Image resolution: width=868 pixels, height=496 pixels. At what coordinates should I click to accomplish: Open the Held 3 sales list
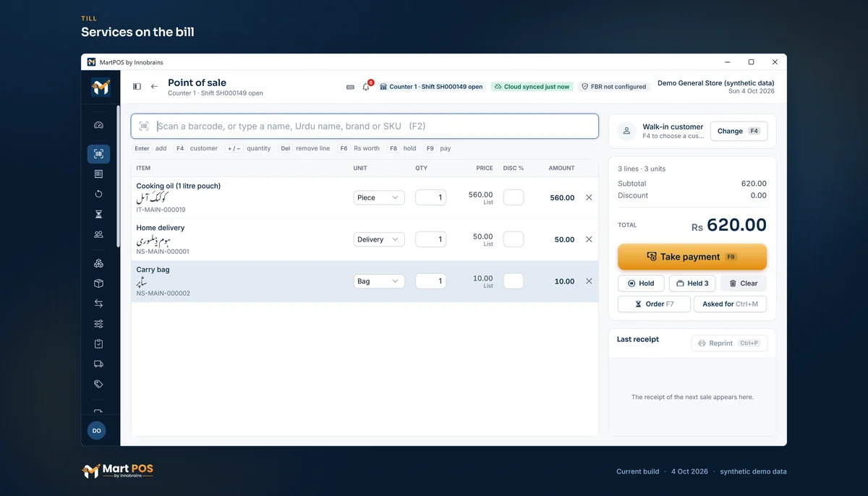692,283
